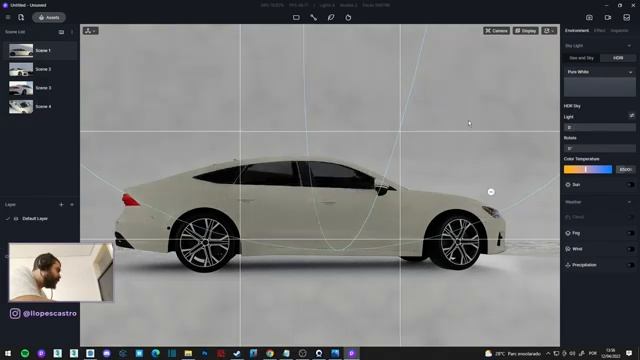
Task: Enable the Precipitation toggle
Action: pyautogui.click(x=631, y=265)
